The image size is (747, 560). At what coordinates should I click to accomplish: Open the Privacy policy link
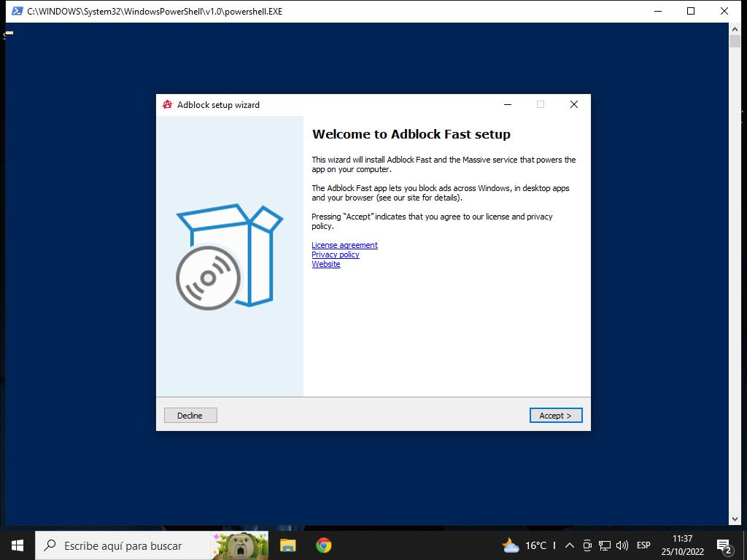point(336,254)
